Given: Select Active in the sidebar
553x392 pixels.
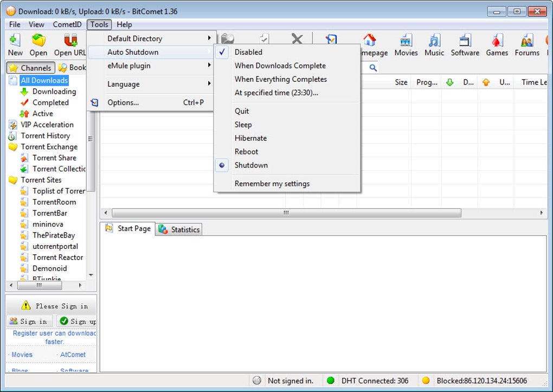Looking at the screenshot, I should (x=43, y=113).
